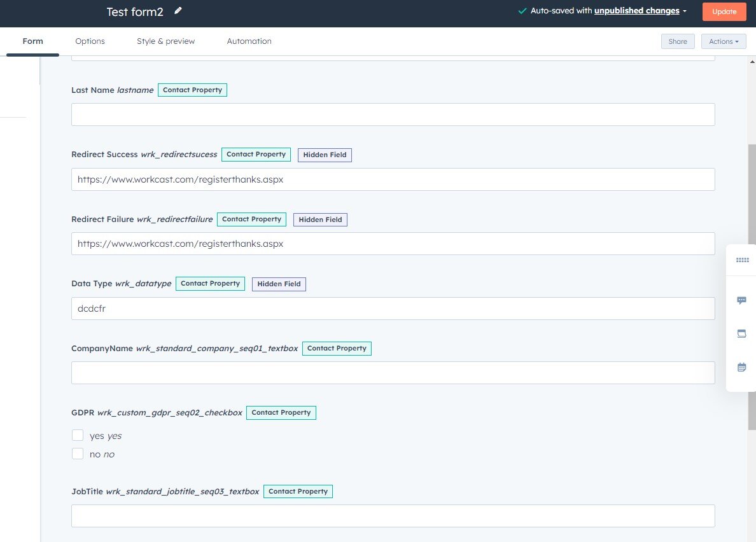
Task: Check the GDPR 'yes' checkbox
Action: coord(78,436)
